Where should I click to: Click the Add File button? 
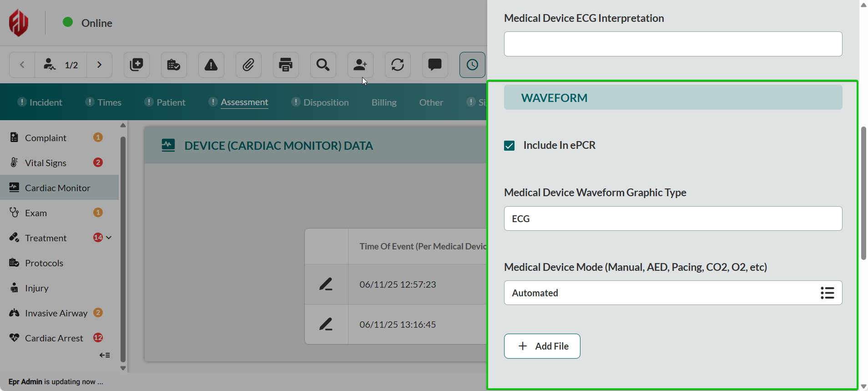[542, 346]
